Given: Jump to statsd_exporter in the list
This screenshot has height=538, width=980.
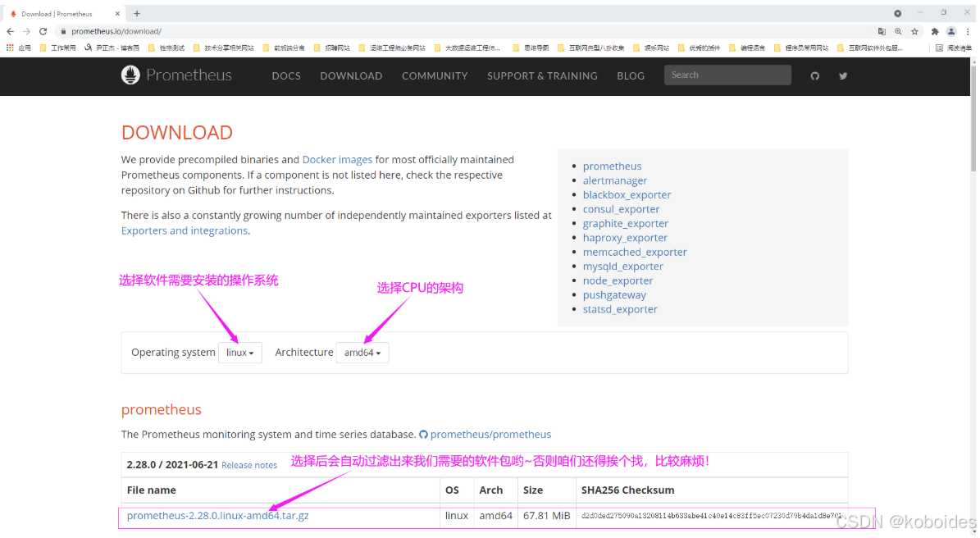Looking at the screenshot, I should (620, 309).
